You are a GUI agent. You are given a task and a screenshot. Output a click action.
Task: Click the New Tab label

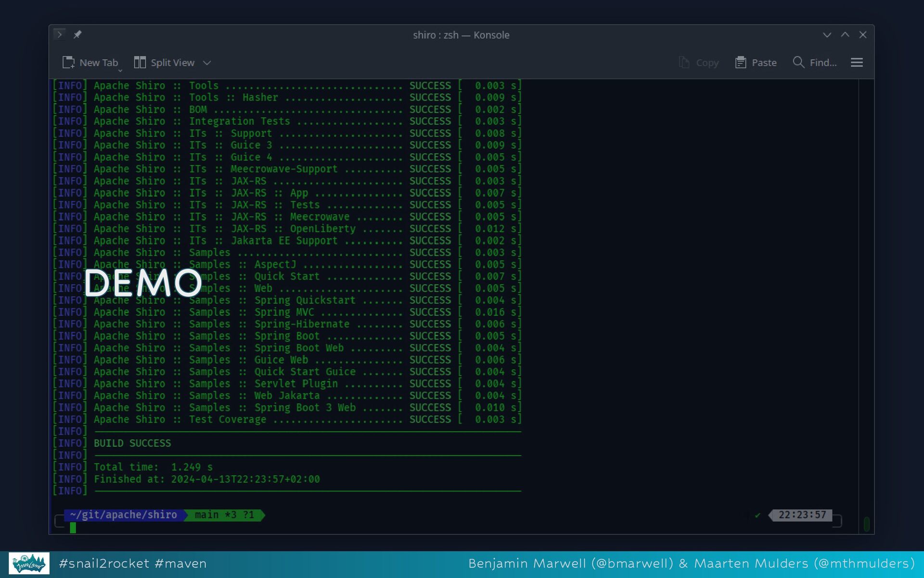[x=99, y=63]
